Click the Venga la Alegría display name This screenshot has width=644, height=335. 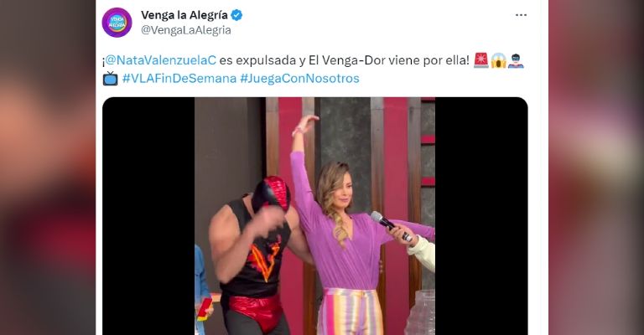click(x=184, y=15)
